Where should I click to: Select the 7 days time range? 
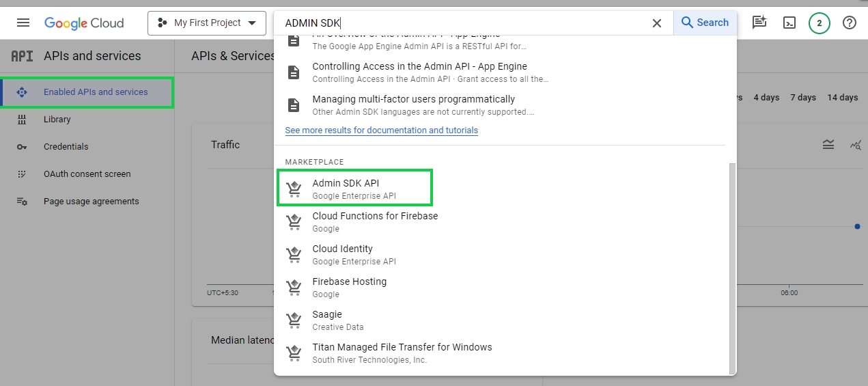(802, 98)
